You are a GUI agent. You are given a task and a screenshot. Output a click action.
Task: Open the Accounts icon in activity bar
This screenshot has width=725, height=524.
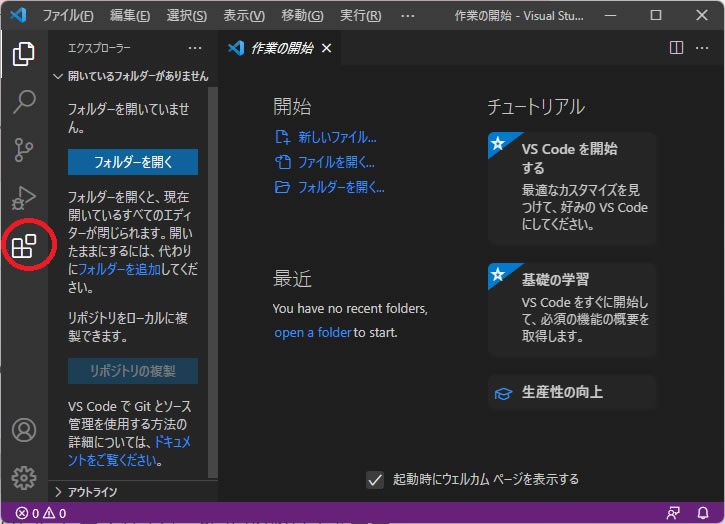tap(24, 430)
